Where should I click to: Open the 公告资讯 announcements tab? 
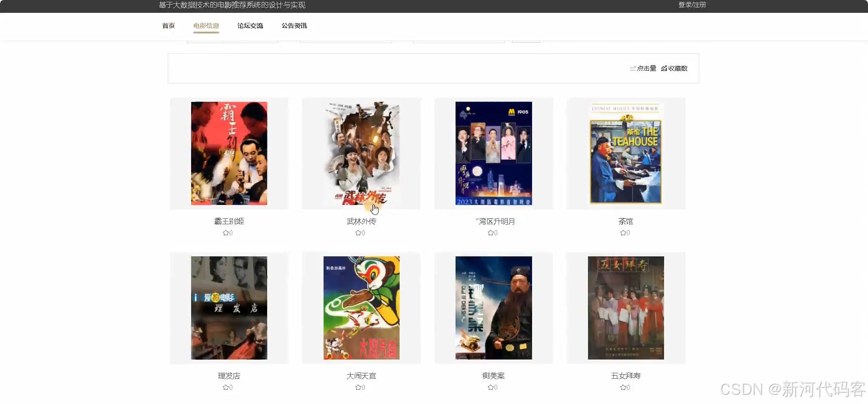pyautogui.click(x=294, y=26)
